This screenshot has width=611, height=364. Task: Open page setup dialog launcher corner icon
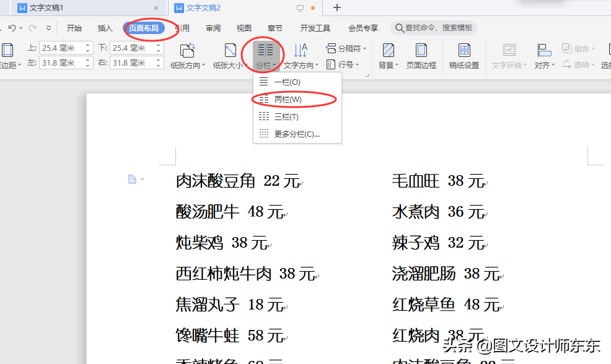[x=367, y=75]
